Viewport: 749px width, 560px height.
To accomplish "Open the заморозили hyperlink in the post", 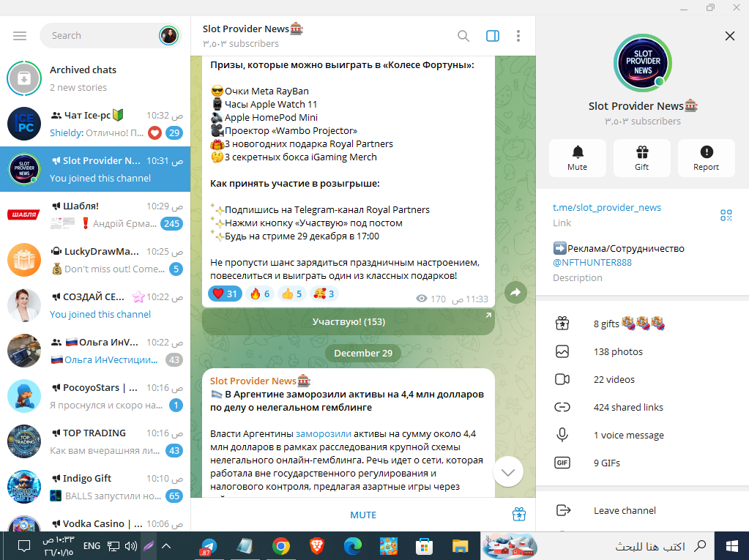I will click(324, 434).
